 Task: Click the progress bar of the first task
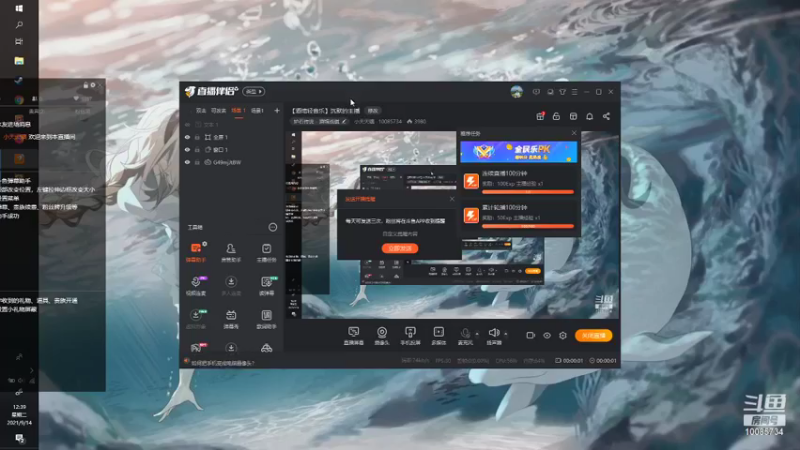point(528,192)
